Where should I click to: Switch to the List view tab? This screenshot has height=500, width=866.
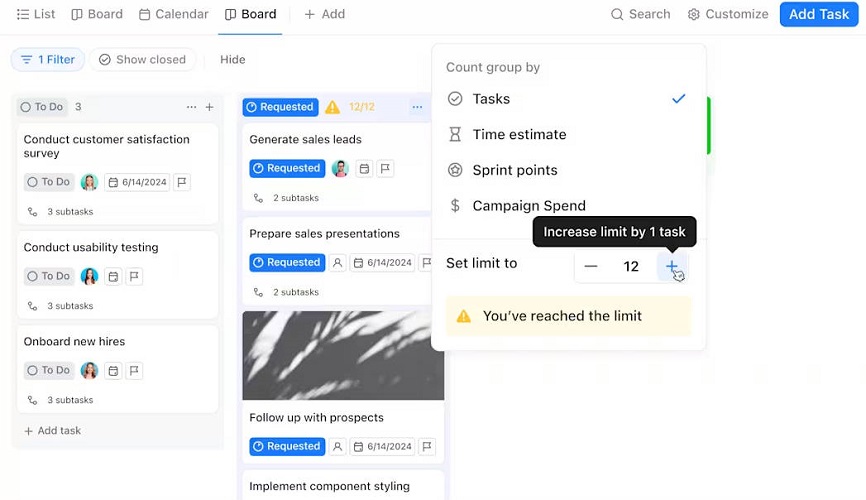[x=36, y=14]
